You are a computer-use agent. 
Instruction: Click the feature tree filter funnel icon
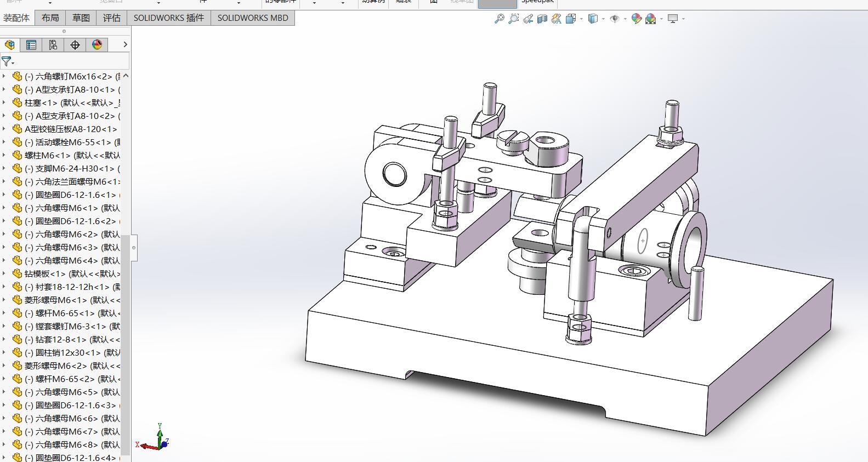[6, 61]
